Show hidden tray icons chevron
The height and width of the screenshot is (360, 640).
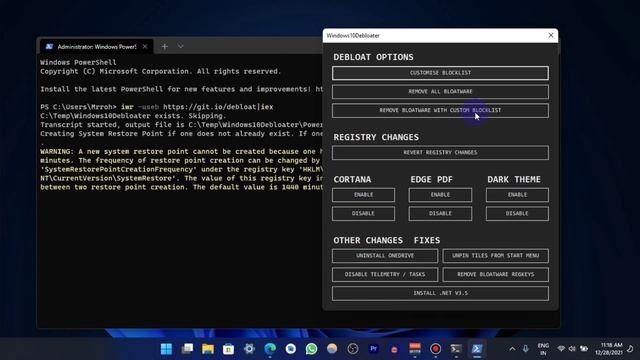coord(512,349)
